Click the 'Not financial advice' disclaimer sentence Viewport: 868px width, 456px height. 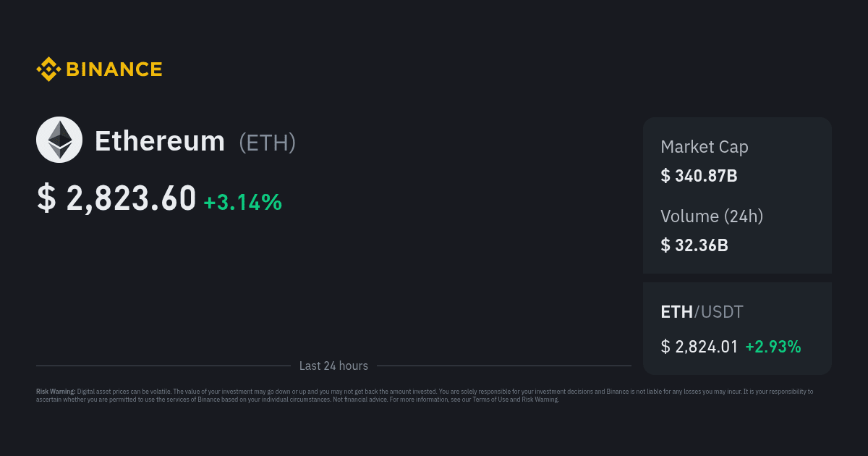click(x=360, y=400)
